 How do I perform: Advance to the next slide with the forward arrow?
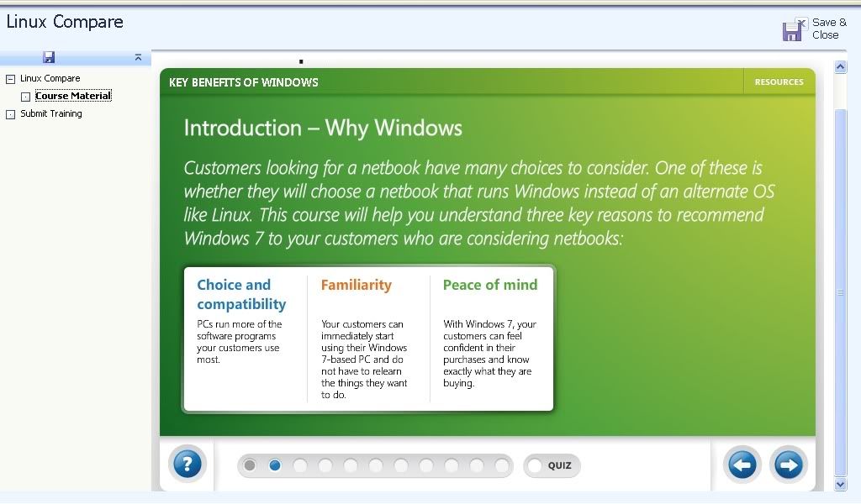[x=788, y=465]
